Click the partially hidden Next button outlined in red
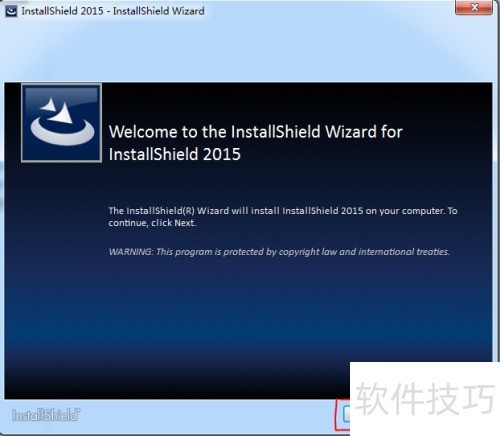Screen dimensions: 500x436 tap(346, 414)
